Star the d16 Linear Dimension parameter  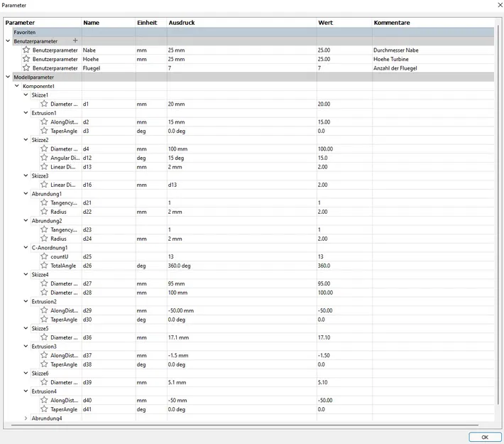pos(44,185)
